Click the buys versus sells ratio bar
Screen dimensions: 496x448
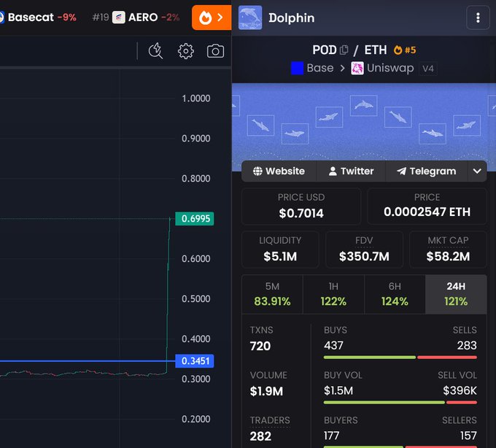[x=400, y=358]
